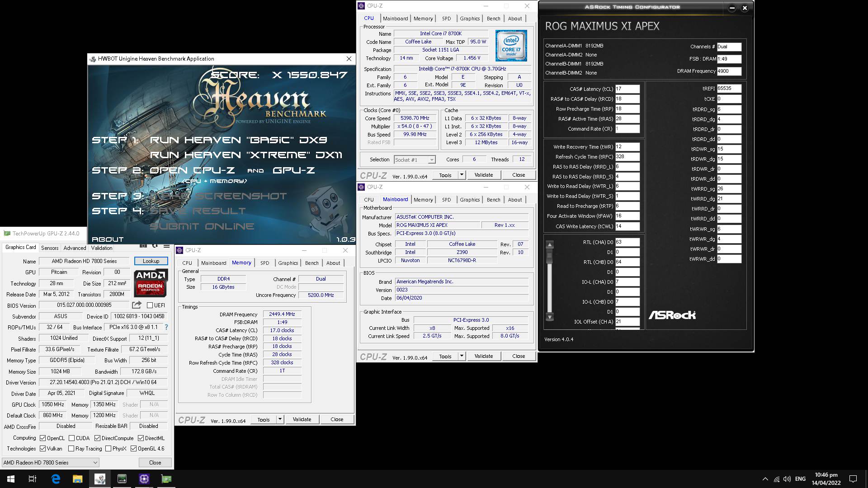Click STEP 3 TAKE SCREENSHOT in Heaven
Viewport: 868px width, 488px height.
(189, 196)
